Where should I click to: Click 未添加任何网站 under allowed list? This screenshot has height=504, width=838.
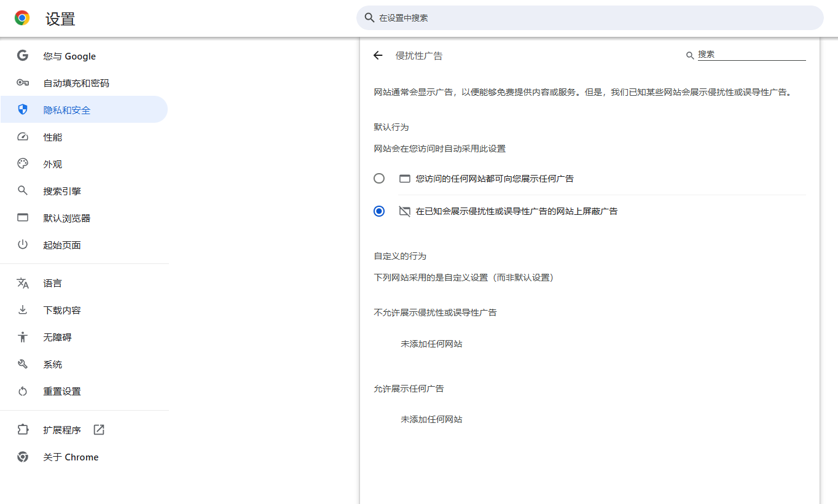tap(431, 419)
